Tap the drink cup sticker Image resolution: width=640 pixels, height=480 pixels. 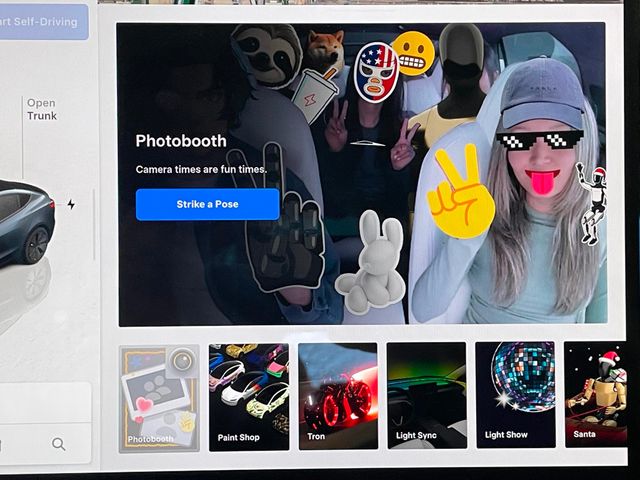[x=313, y=95]
